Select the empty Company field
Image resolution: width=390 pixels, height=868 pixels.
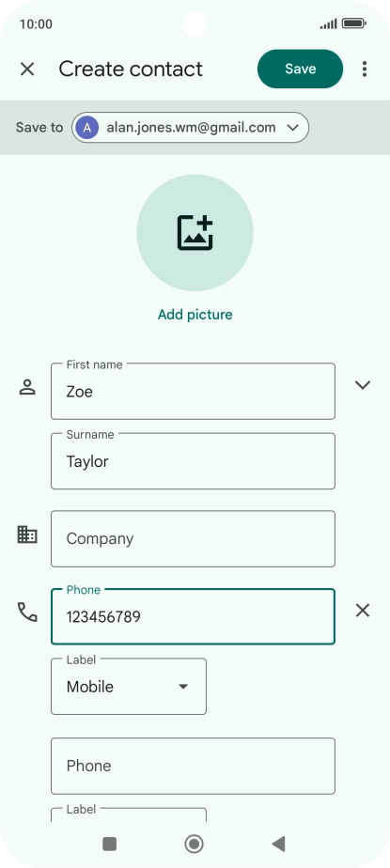click(193, 538)
